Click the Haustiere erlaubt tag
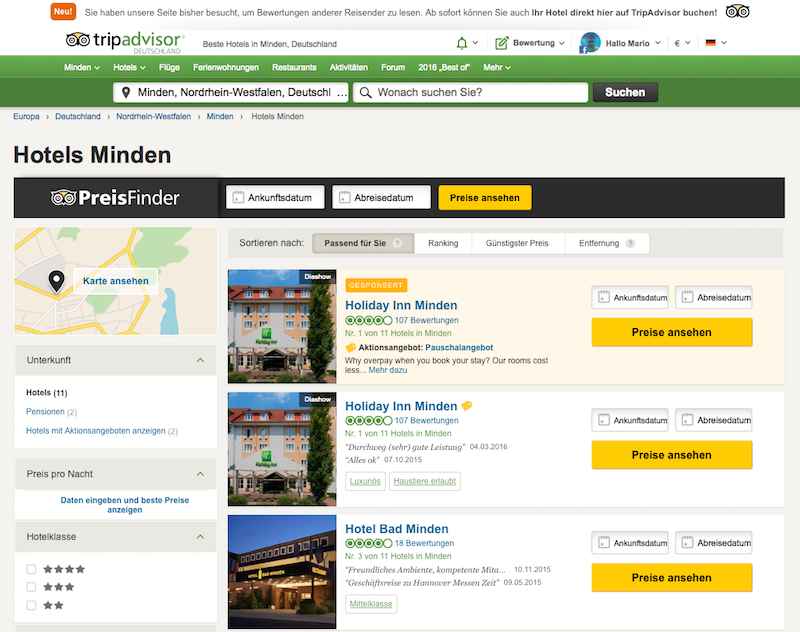The height and width of the screenshot is (632, 800). click(424, 482)
